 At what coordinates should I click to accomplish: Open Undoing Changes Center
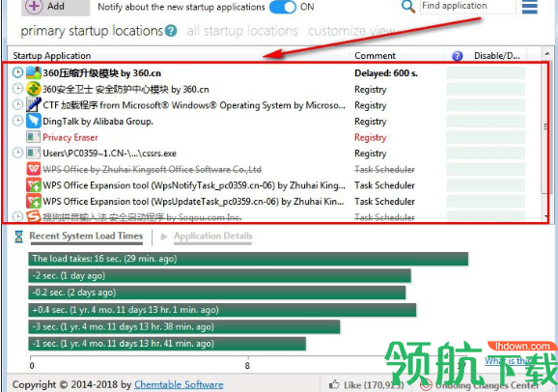pos(481,385)
